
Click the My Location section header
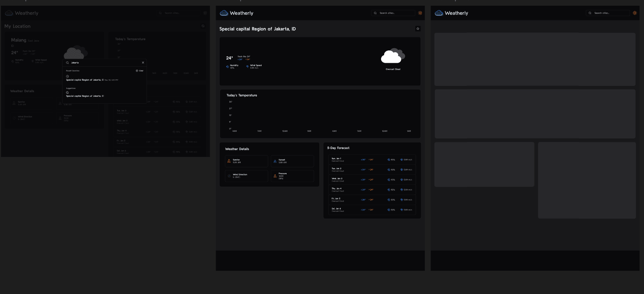[x=17, y=26]
